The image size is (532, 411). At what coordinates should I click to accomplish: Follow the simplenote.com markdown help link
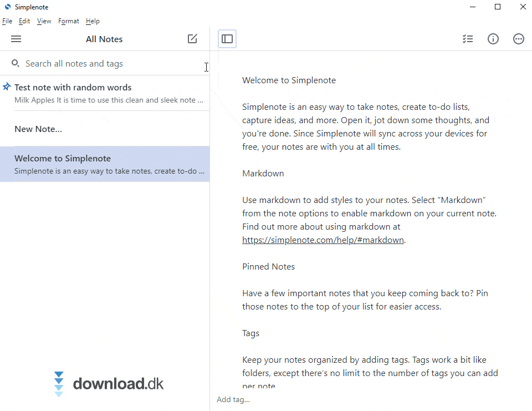click(x=323, y=240)
